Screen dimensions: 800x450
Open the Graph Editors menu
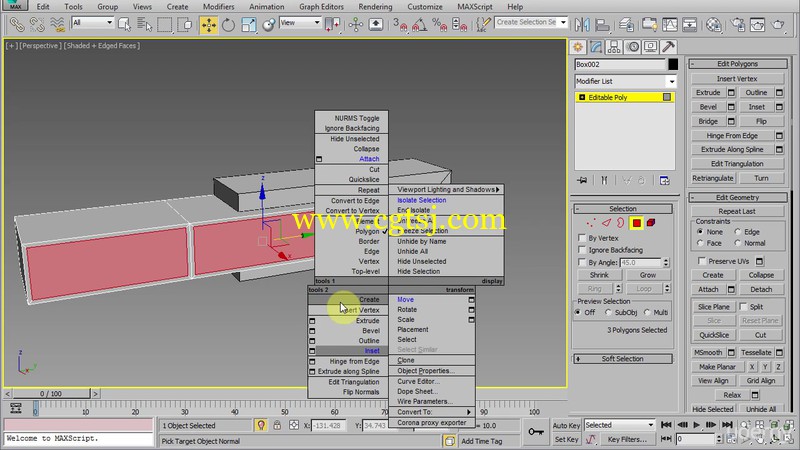tap(321, 7)
